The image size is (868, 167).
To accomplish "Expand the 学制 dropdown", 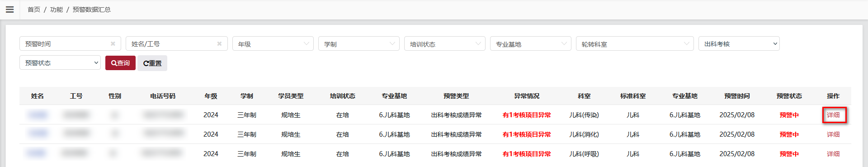I will tap(359, 44).
